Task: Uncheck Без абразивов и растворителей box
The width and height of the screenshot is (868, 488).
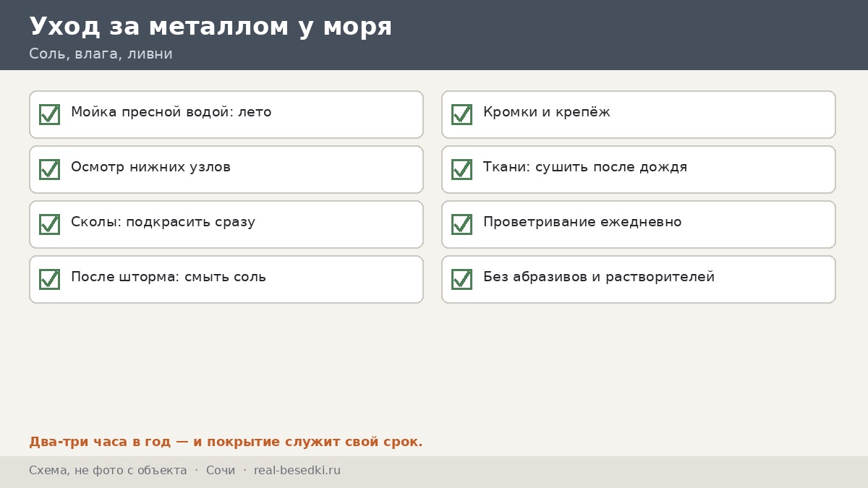Action: (461, 279)
